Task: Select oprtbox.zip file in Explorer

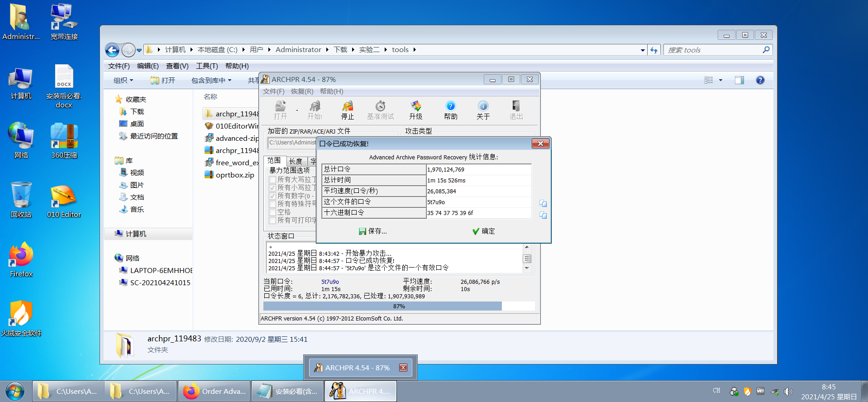Action: click(x=229, y=175)
